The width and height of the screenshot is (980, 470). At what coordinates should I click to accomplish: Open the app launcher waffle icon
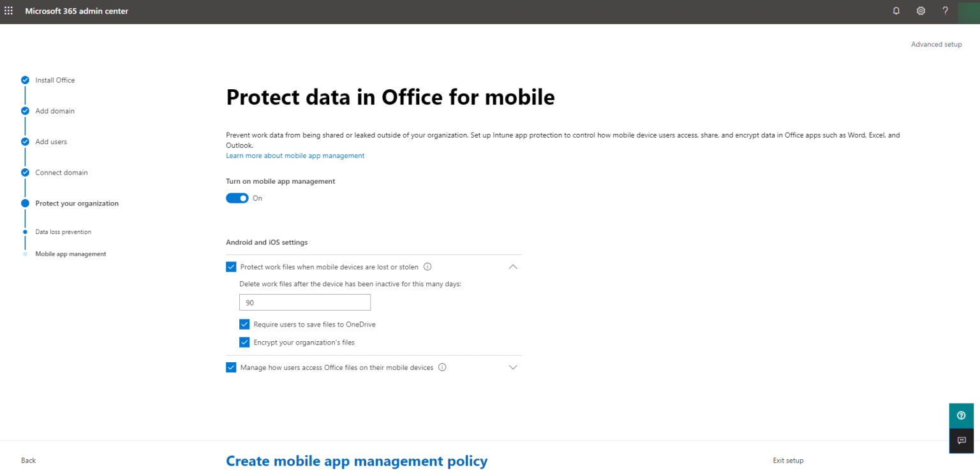(9, 11)
